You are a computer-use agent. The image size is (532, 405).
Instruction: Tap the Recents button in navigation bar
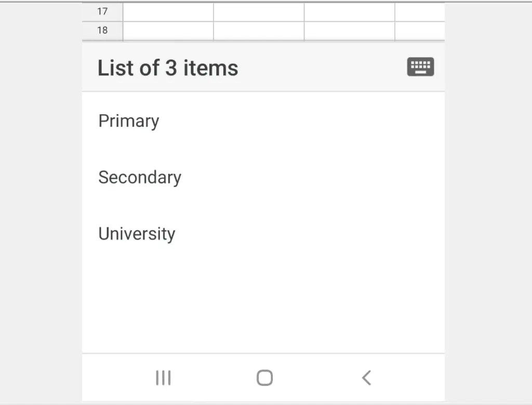[163, 377]
